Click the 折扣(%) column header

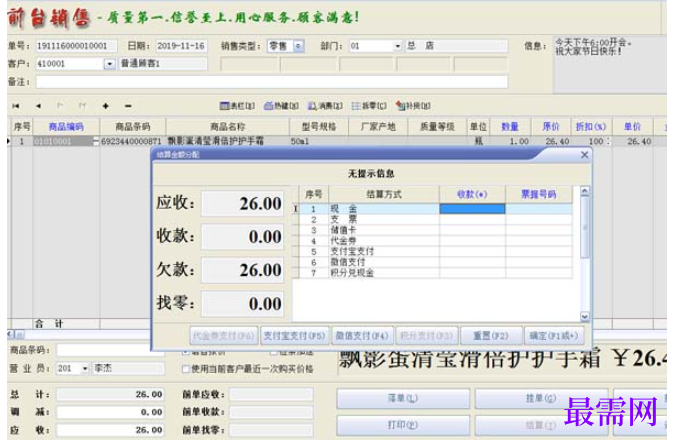point(591,127)
